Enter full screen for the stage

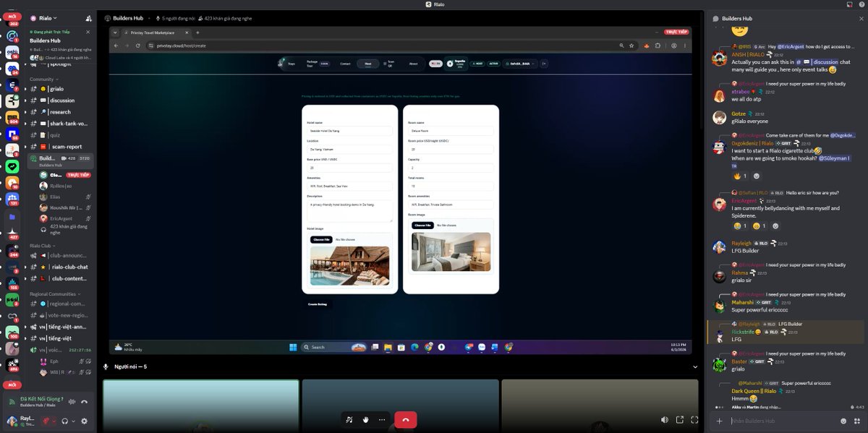click(x=695, y=419)
